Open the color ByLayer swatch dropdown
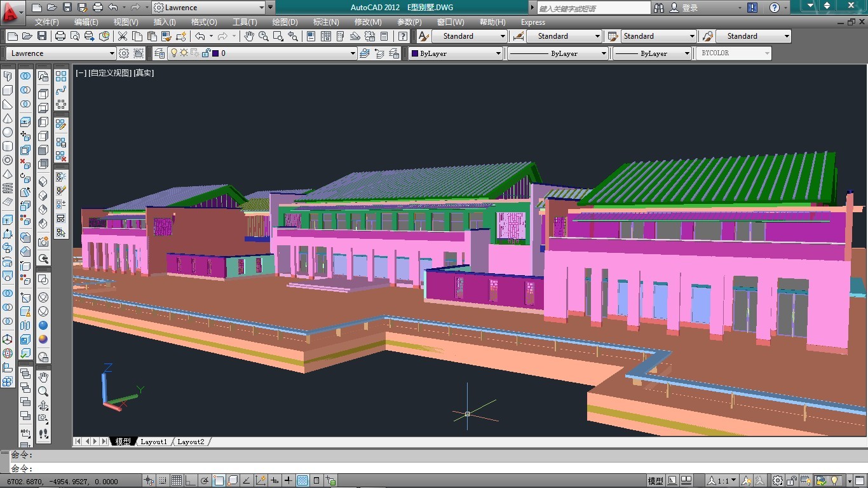Viewport: 868px width, 488px height. click(x=456, y=53)
